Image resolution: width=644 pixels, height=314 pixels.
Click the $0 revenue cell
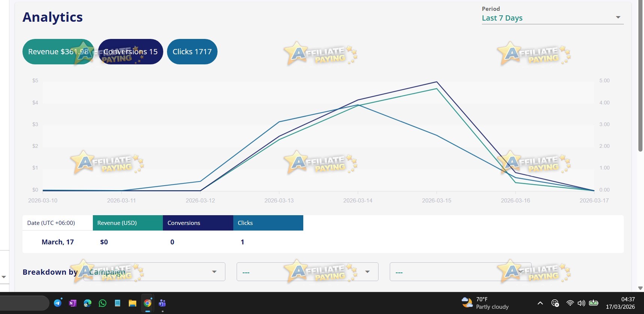pos(104,242)
